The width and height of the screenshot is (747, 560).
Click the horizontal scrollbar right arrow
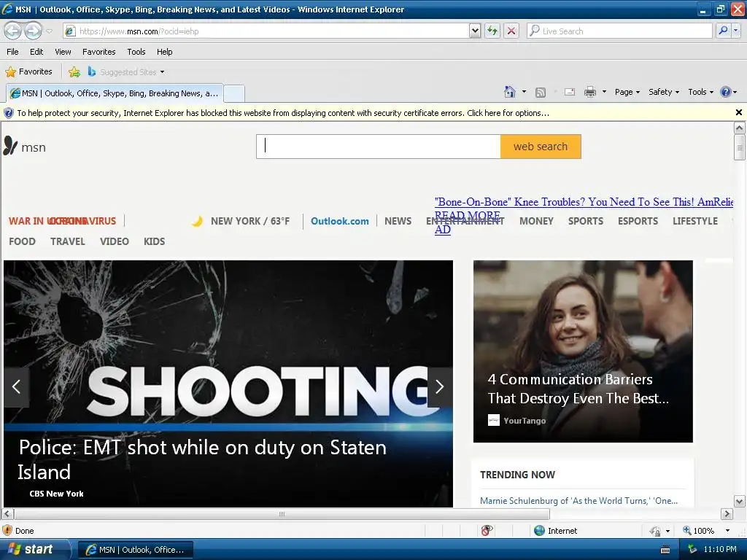(727, 514)
